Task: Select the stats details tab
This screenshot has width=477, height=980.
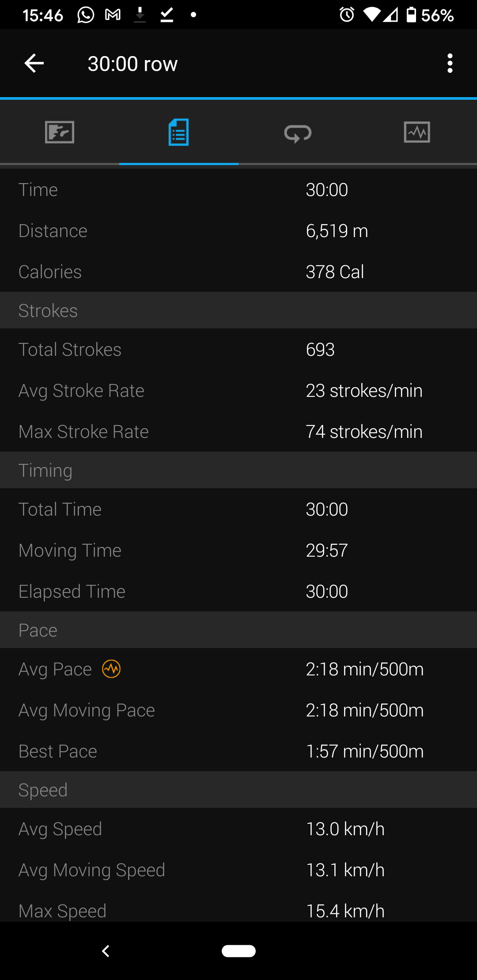Action: click(x=179, y=132)
